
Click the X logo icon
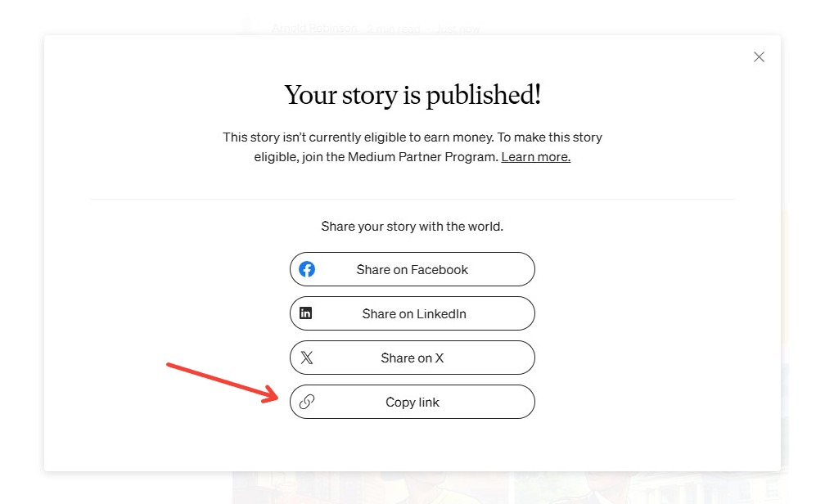[307, 358]
